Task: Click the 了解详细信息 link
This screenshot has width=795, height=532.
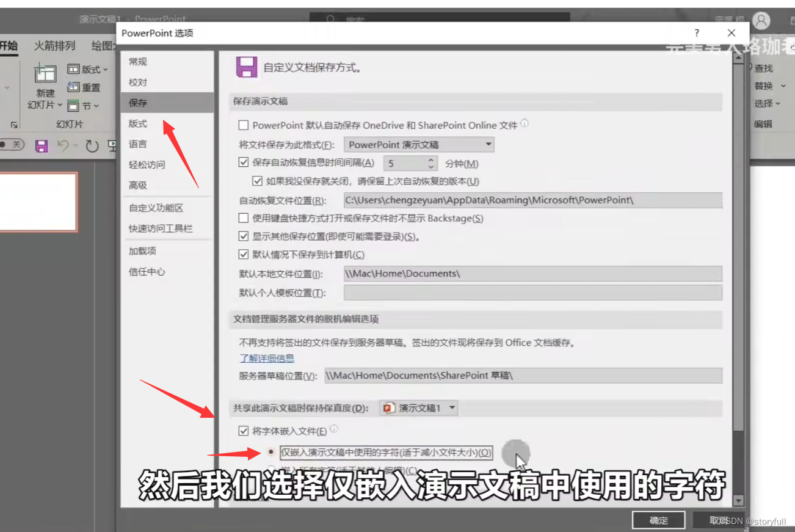Action: 267,358
